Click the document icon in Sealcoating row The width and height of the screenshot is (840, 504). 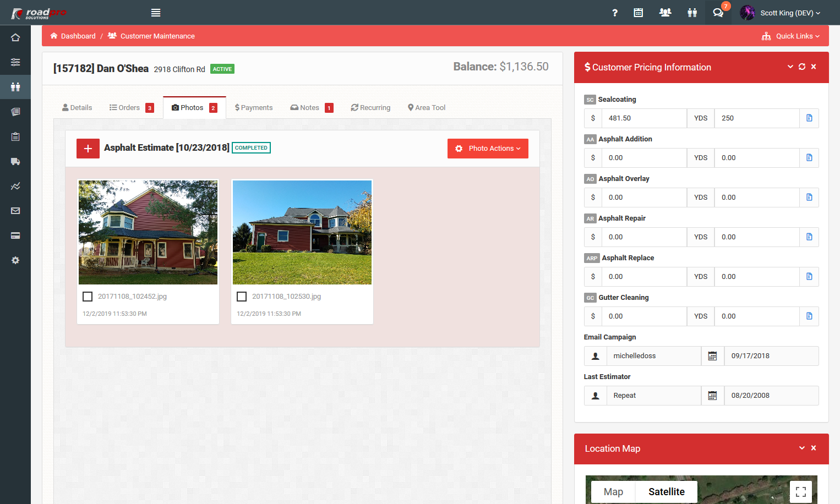[809, 118]
